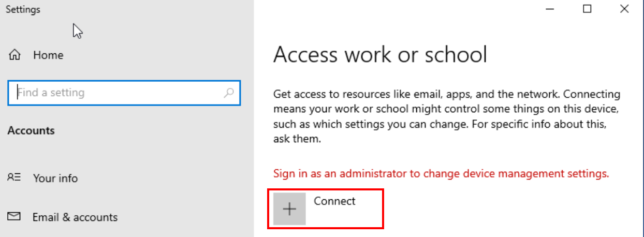Image resolution: width=644 pixels, height=237 pixels.
Task: Click the Access work or school heading
Action: pyautogui.click(x=380, y=54)
